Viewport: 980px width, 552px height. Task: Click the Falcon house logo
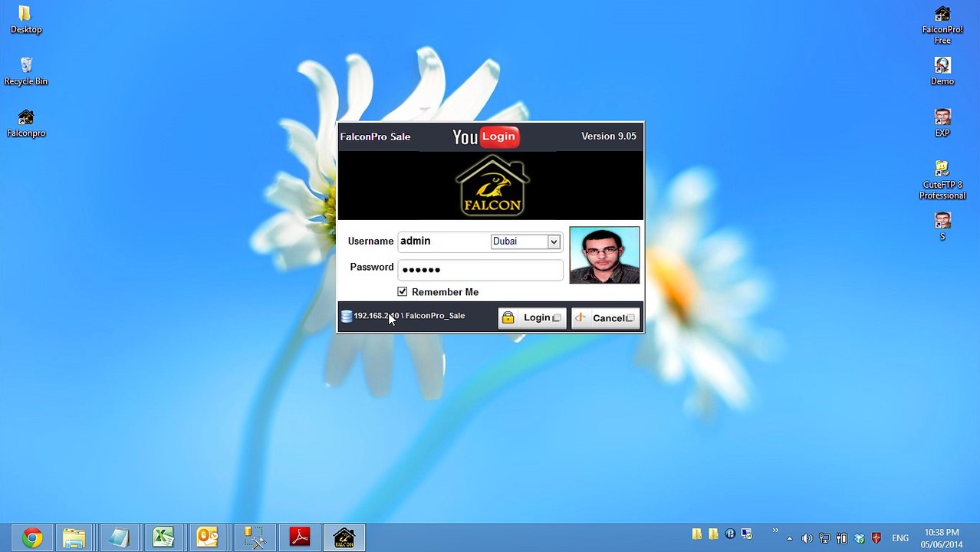(x=492, y=185)
